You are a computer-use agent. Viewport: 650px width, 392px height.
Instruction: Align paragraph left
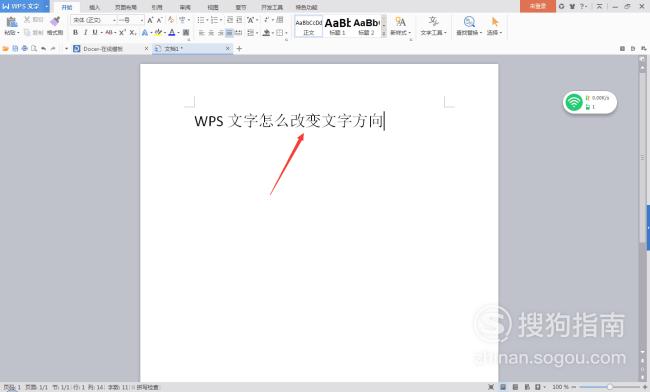[x=201, y=33]
